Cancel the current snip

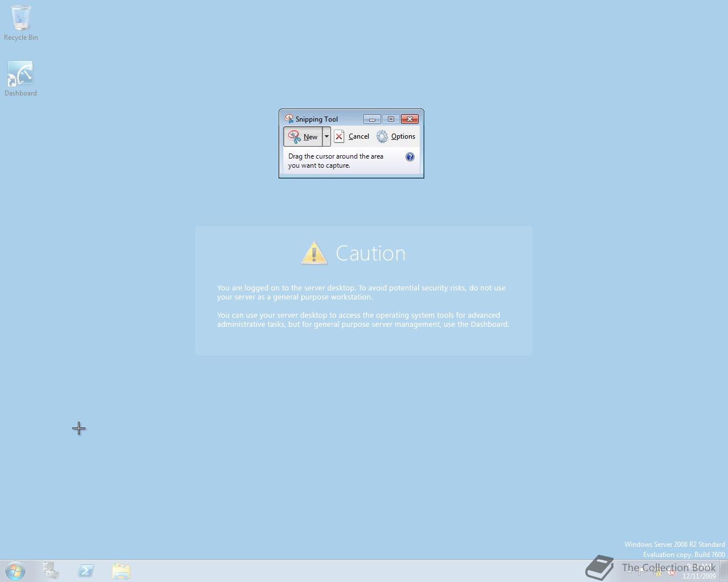[352, 136]
